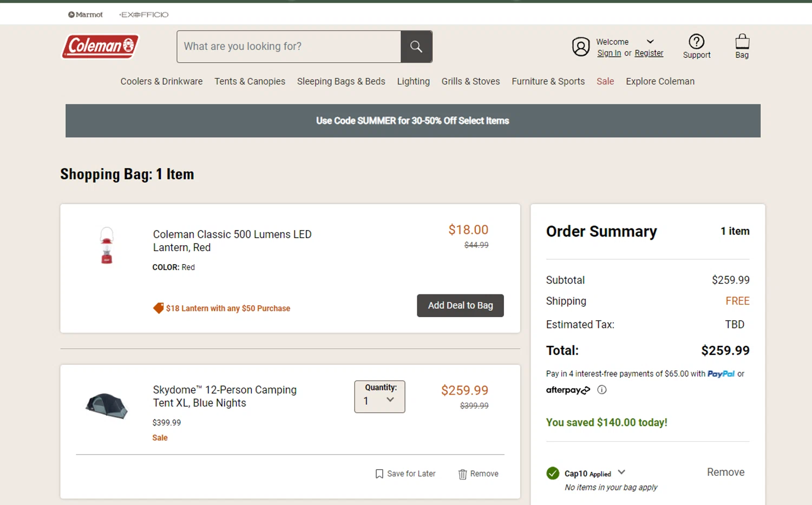
Task: Open the Support question mark icon
Action: pos(696,41)
